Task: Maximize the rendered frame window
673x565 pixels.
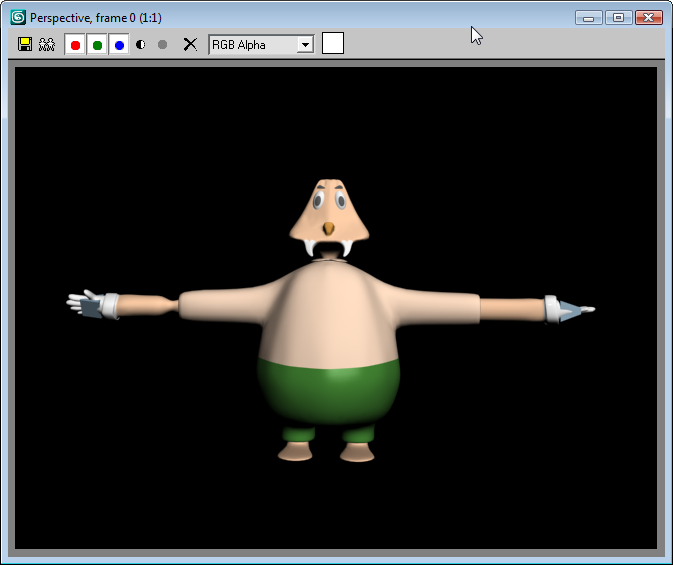Action: coord(618,18)
